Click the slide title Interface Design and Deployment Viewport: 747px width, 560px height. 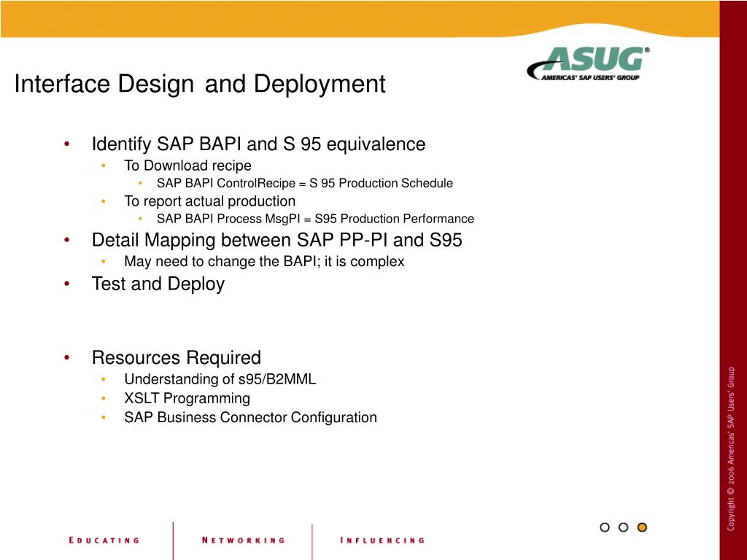pyautogui.click(x=200, y=84)
